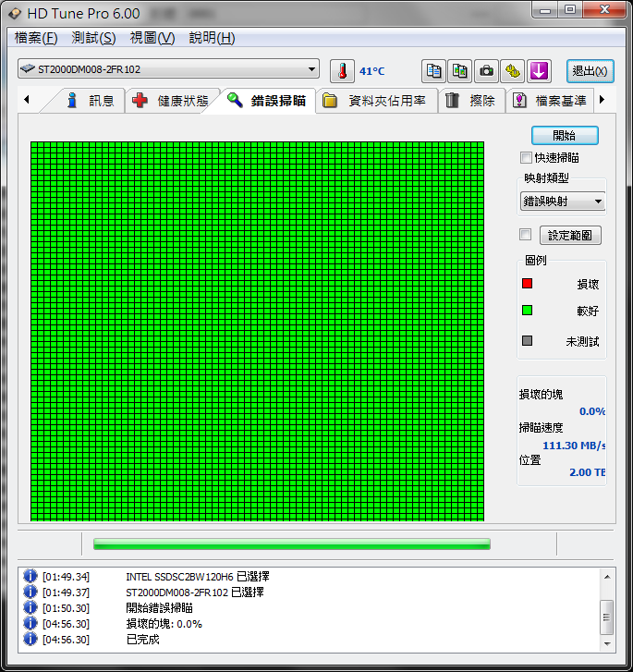Image resolution: width=633 pixels, height=672 pixels.
Task: Tick the checkbox beside 設定範圍
Action: (525, 235)
